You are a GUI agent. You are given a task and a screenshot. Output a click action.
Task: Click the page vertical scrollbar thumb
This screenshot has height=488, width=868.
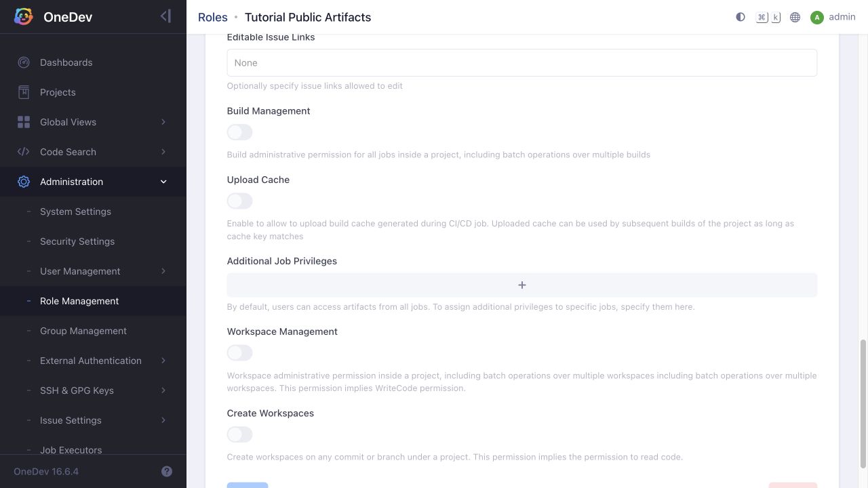coord(863,404)
